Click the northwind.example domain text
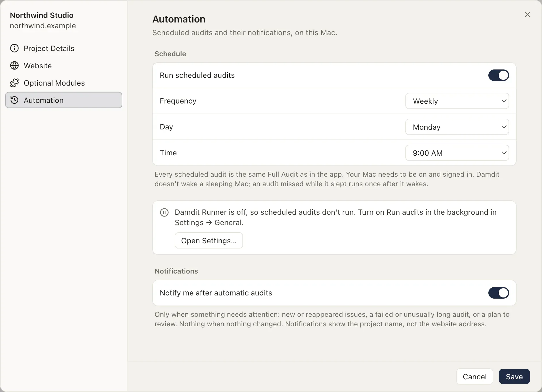 43,26
